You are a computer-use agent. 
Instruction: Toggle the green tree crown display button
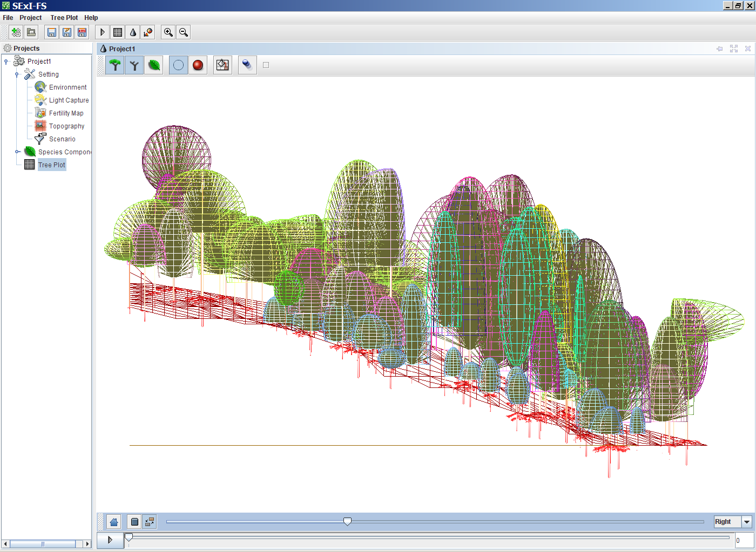(115, 65)
